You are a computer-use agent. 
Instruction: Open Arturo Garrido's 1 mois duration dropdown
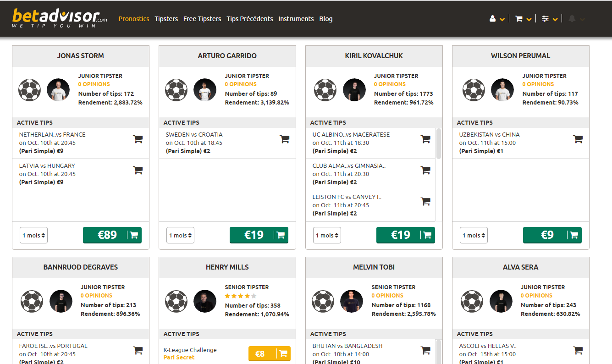(x=180, y=235)
